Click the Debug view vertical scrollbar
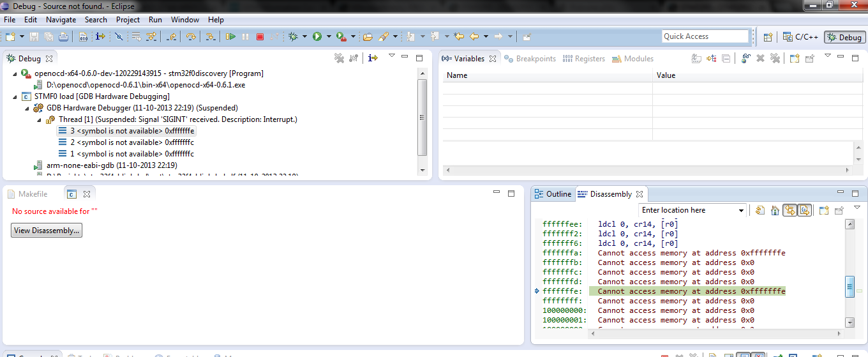 [x=422, y=121]
